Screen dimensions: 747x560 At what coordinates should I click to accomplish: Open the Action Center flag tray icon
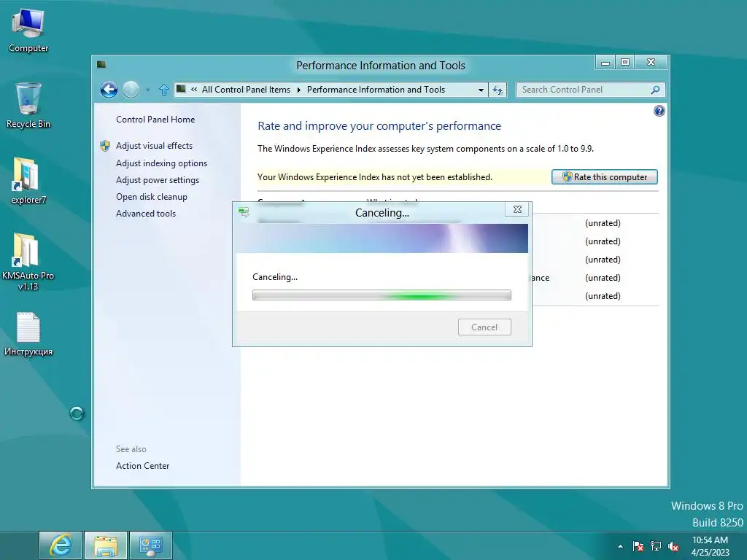click(638, 546)
